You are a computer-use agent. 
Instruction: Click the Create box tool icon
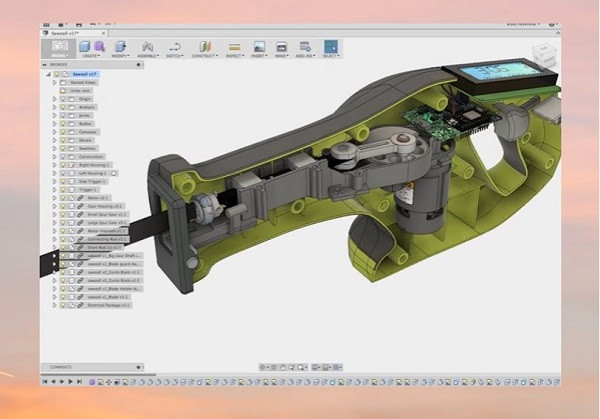click(84, 47)
